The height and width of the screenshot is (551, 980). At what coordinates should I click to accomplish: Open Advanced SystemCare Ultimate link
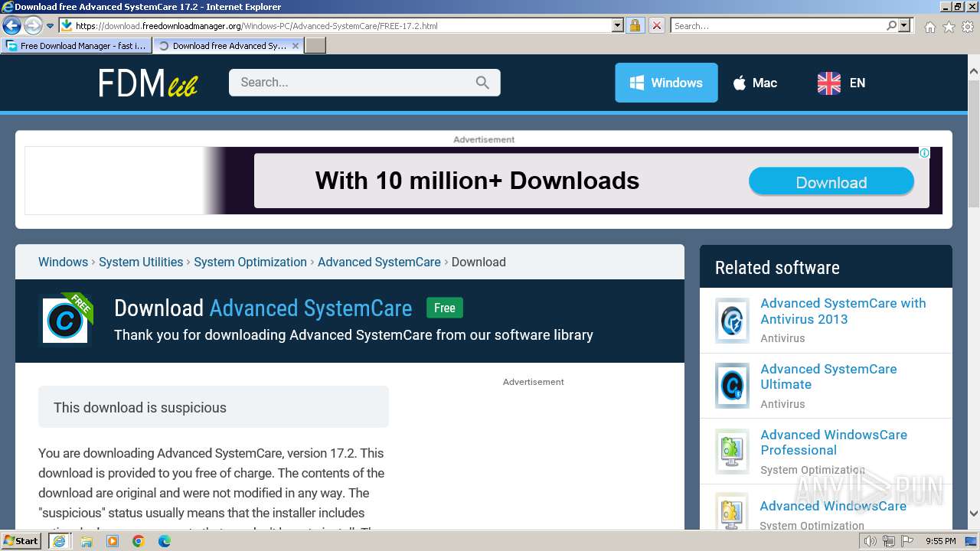pyautogui.click(x=828, y=377)
